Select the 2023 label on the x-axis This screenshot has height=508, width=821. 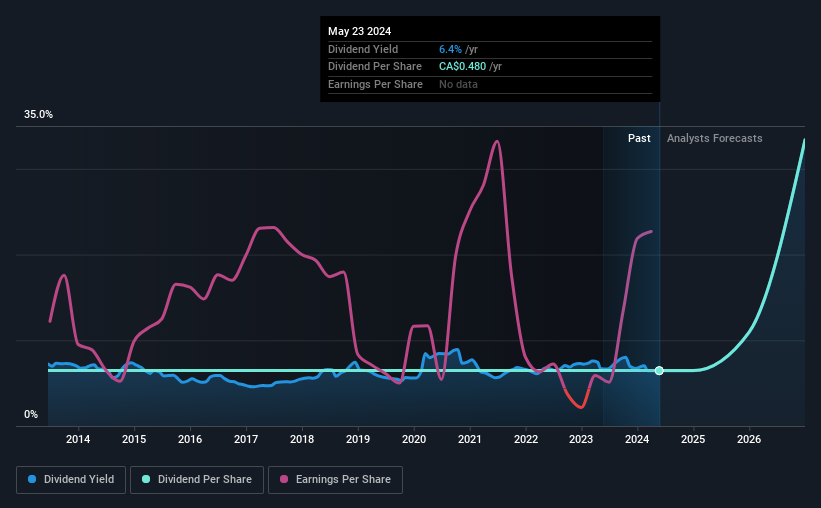(x=581, y=439)
